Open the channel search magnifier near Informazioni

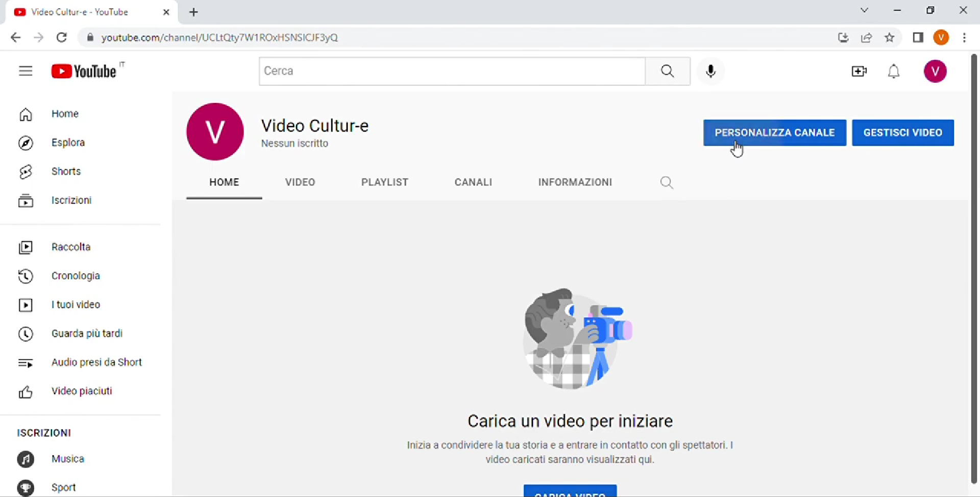667,182
